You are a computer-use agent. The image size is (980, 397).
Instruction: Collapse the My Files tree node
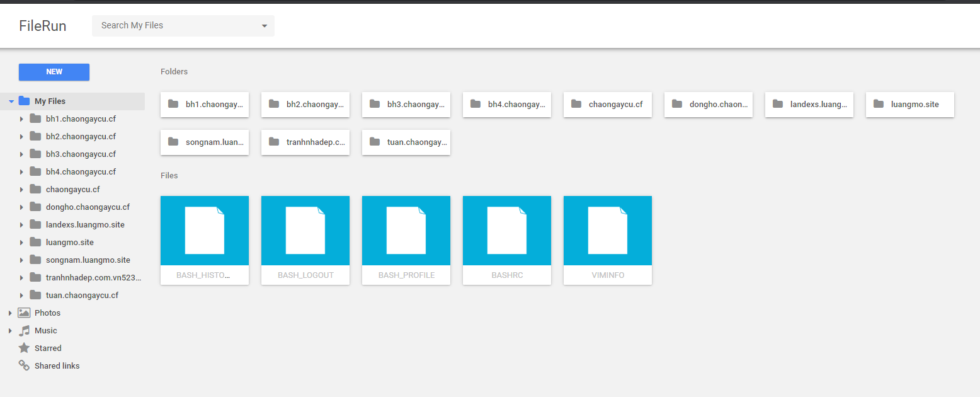click(x=11, y=101)
